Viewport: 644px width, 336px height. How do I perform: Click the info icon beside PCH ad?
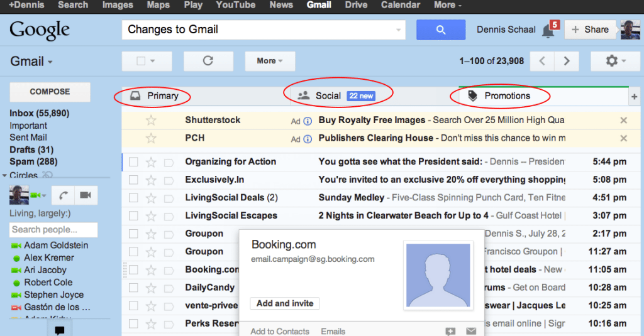click(x=307, y=139)
